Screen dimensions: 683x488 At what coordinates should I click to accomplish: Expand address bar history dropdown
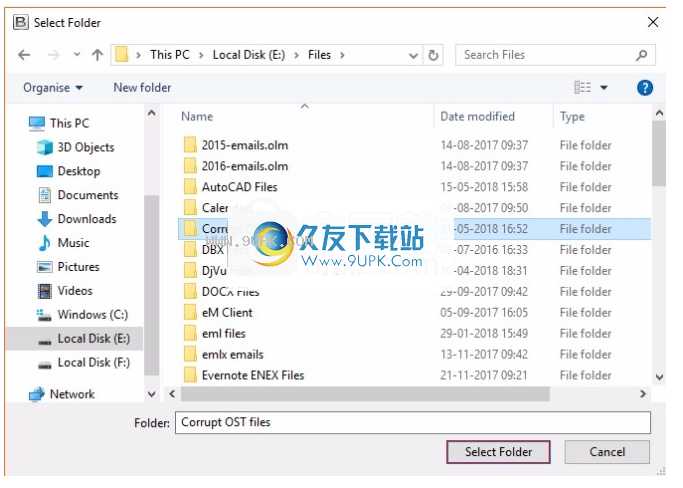click(x=413, y=56)
